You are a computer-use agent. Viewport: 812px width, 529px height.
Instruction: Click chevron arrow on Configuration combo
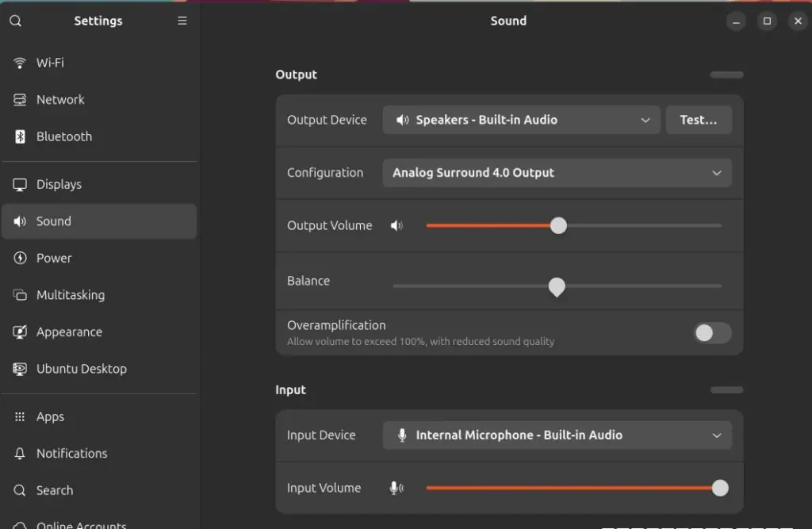(717, 173)
